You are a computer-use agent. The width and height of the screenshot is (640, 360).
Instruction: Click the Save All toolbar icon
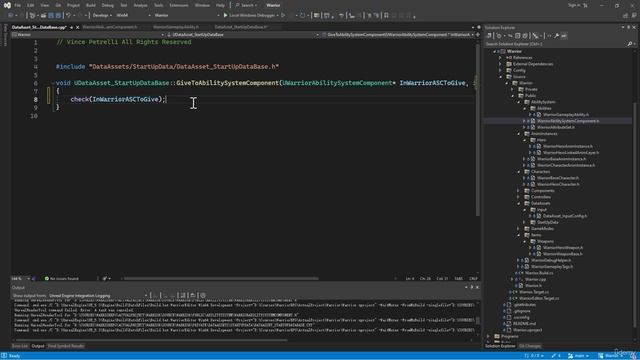pyautogui.click(x=58, y=15)
